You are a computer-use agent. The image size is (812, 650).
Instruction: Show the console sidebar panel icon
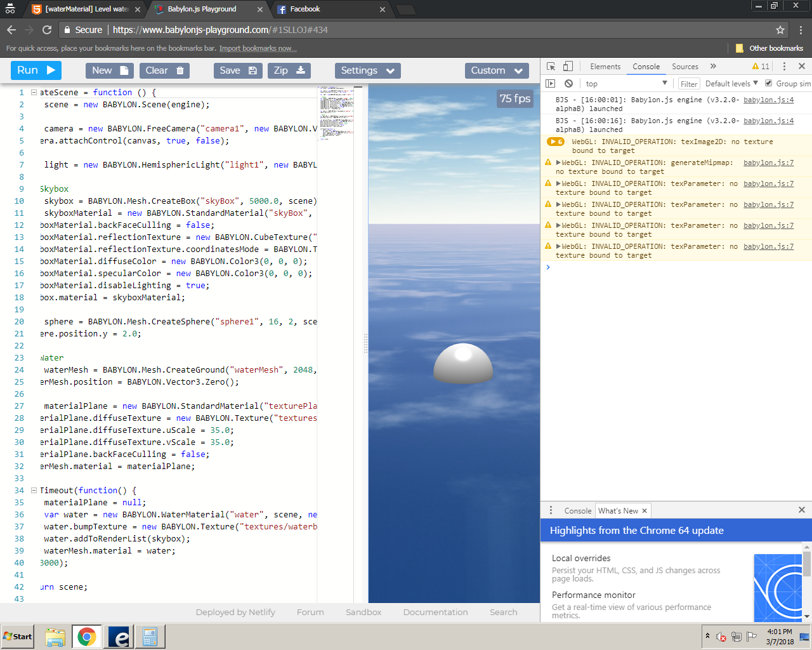coord(551,84)
